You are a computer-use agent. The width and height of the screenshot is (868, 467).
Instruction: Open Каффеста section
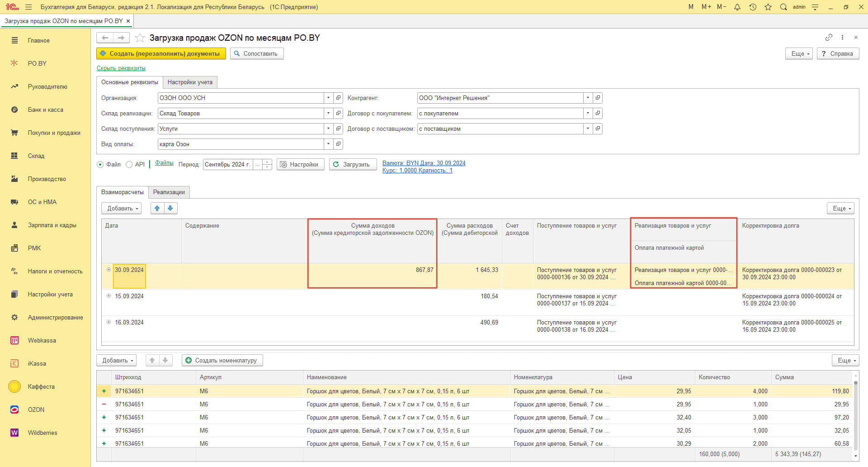[x=41, y=386]
